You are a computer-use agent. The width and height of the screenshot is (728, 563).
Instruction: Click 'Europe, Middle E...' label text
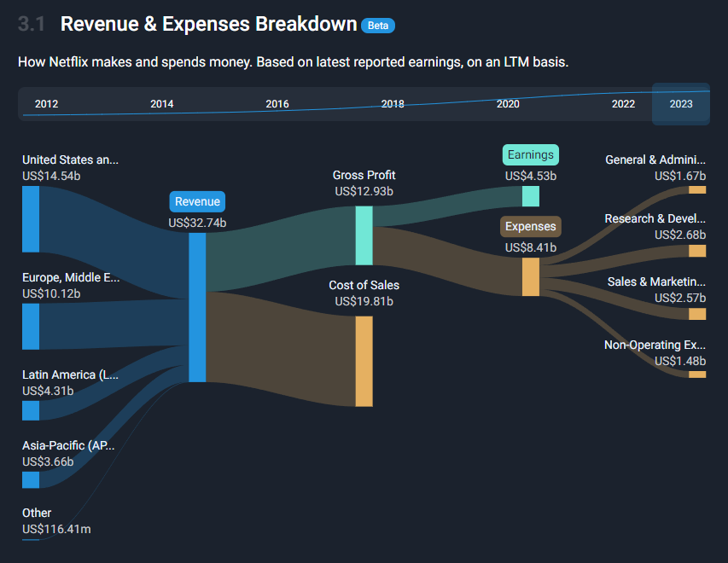click(x=71, y=277)
